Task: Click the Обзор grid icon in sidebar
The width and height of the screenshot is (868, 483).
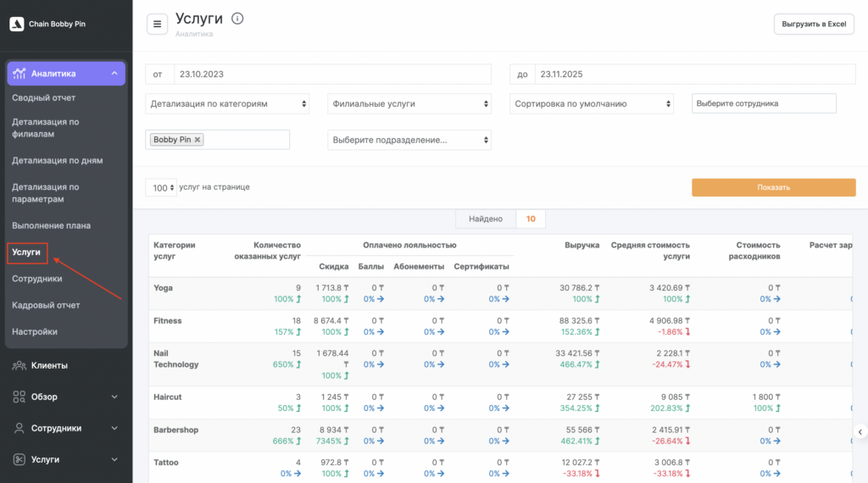Action: (19, 397)
